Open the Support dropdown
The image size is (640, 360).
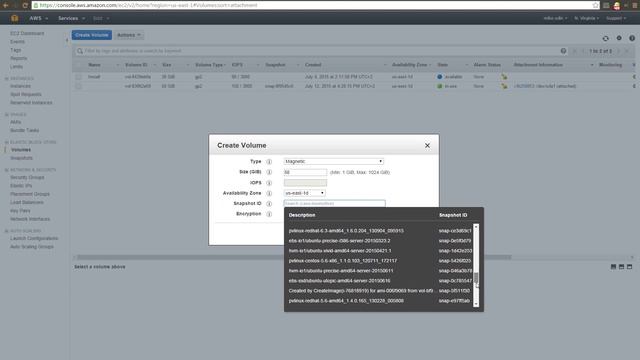coord(616,18)
